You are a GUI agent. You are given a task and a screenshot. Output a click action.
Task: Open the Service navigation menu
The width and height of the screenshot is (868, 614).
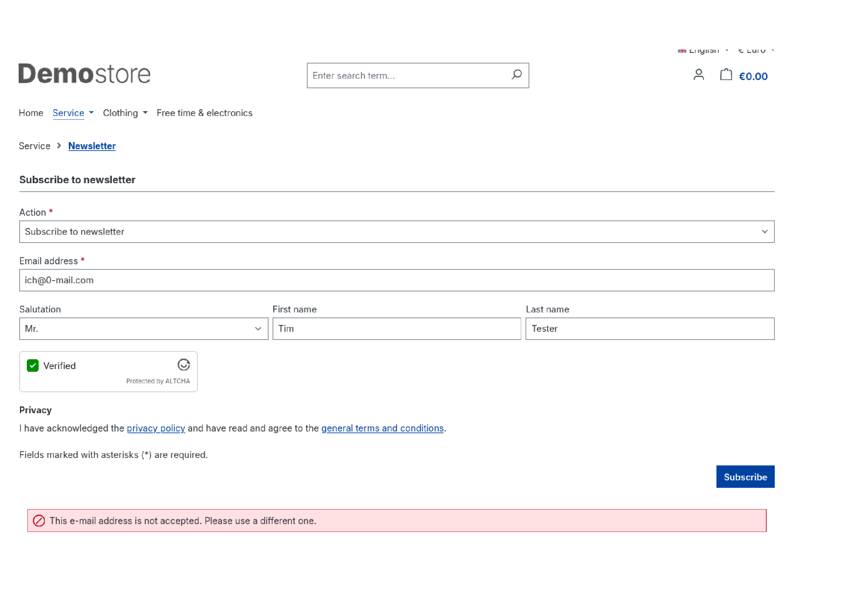click(73, 113)
